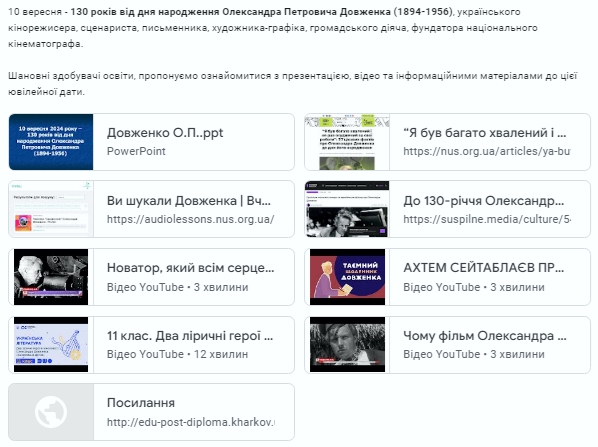The image size is (598, 447).
Task: Click the blue PowerPoint slide thumbnail
Action: (51, 142)
